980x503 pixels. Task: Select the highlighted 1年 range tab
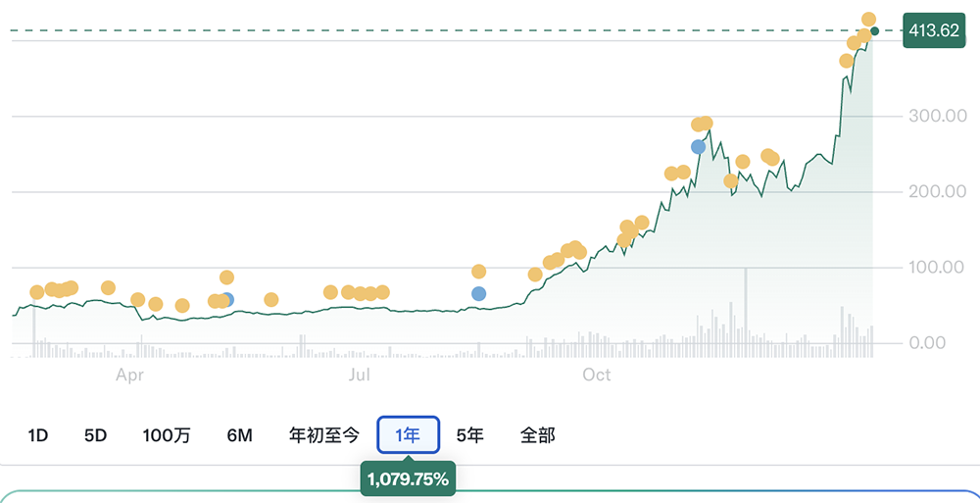point(408,435)
